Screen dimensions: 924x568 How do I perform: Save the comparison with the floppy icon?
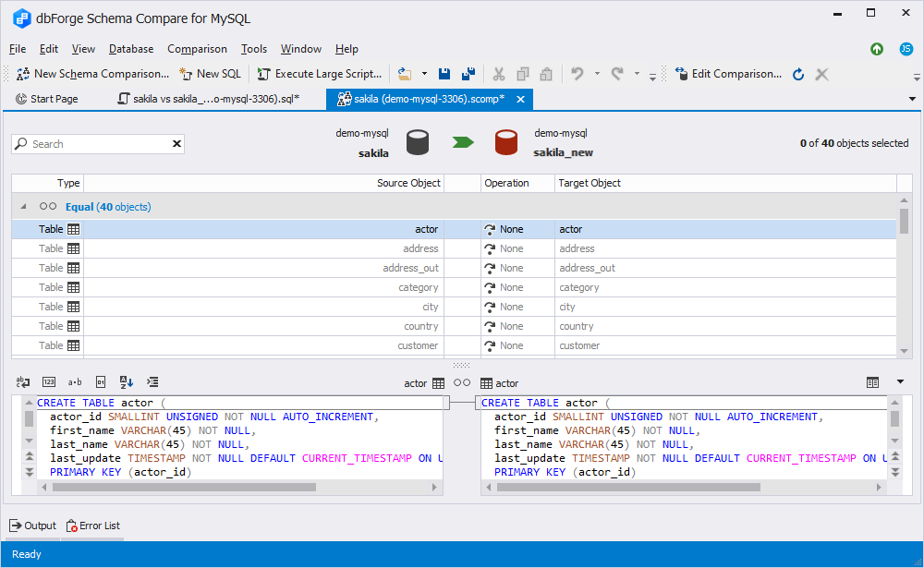click(x=444, y=74)
